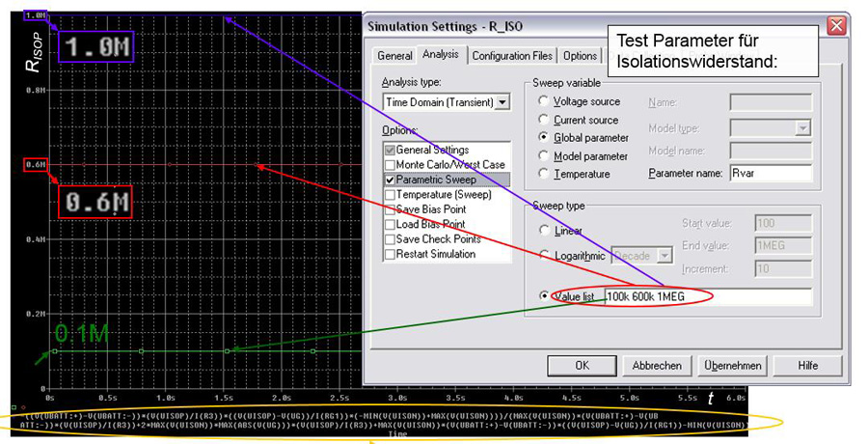
Task: Click the Parameter name field containing Rvar
Action: 770,174
